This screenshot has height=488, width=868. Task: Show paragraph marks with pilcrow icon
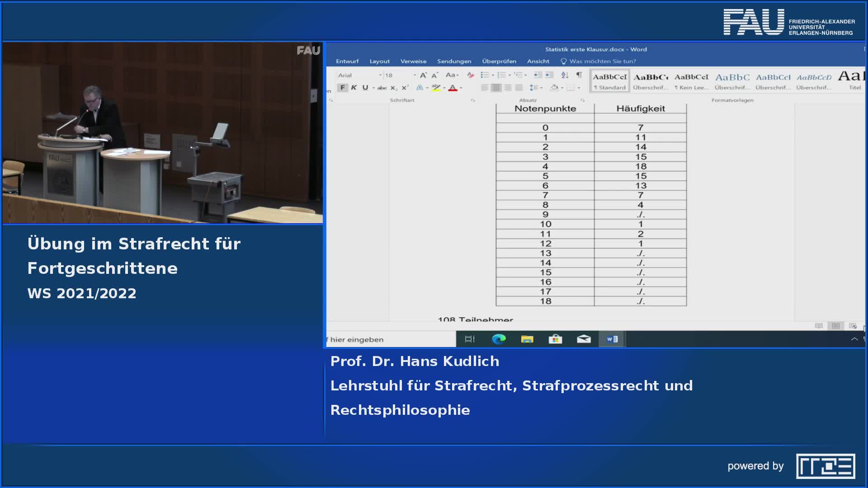pos(579,75)
